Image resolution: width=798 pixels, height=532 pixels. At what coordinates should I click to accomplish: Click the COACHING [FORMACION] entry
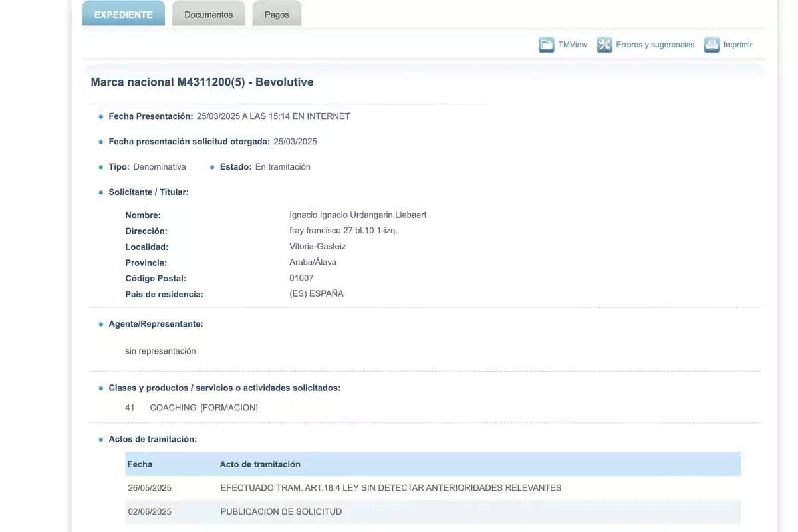pos(204,408)
